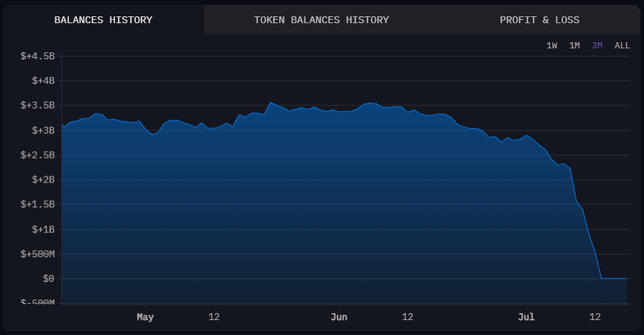Click the May date label
The width and height of the screenshot is (644, 335).
point(146,317)
